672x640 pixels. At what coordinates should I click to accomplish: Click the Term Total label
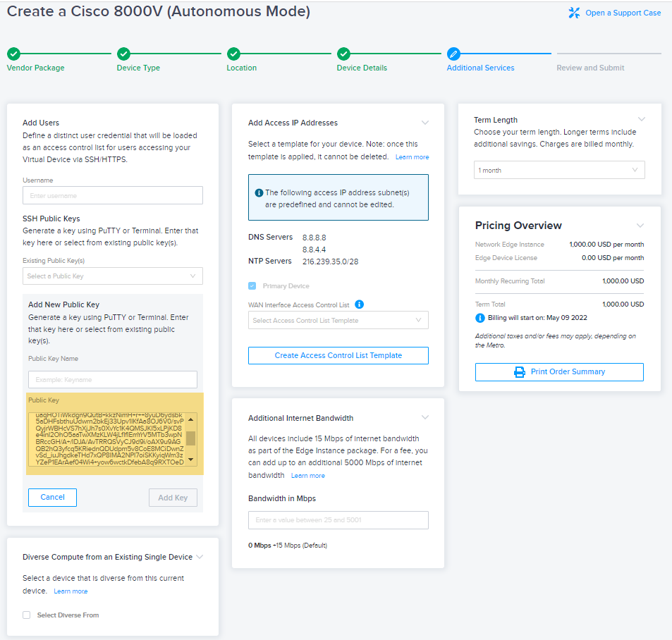click(490, 304)
